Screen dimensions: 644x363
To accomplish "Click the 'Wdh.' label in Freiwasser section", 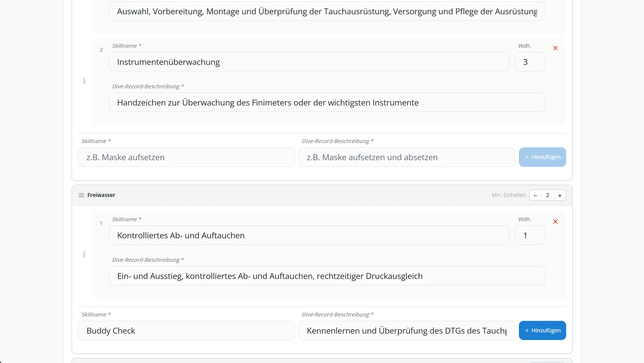I will coord(525,219).
